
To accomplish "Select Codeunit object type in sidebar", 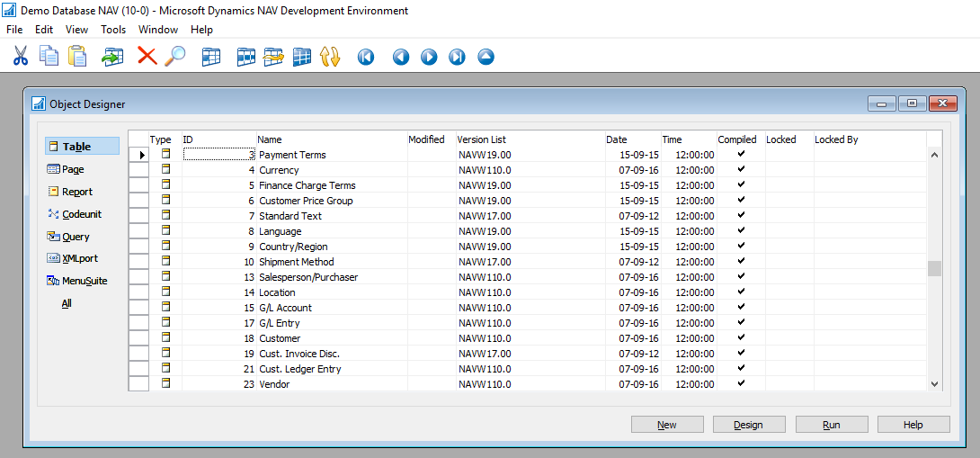I will [x=74, y=214].
